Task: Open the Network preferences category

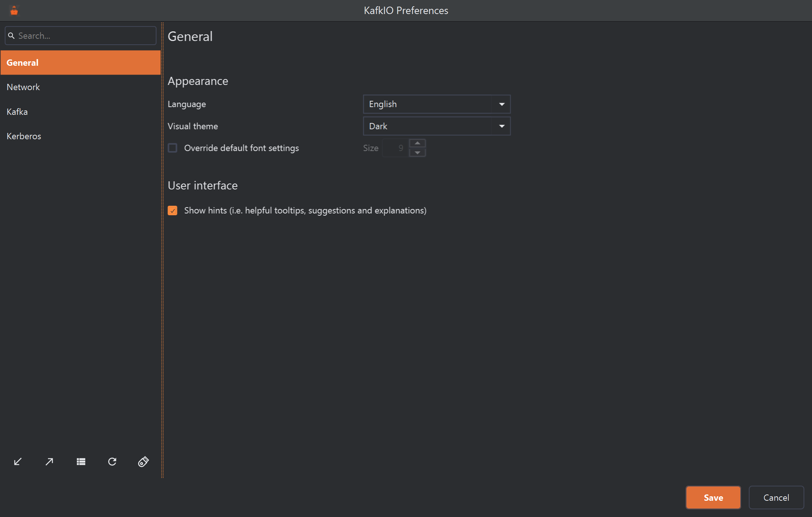Action: [80, 87]
